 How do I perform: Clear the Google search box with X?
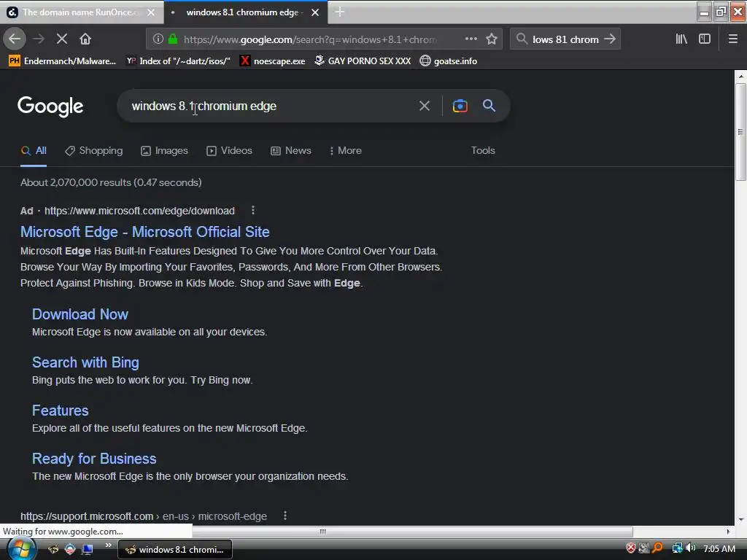[x=425, y=106]
